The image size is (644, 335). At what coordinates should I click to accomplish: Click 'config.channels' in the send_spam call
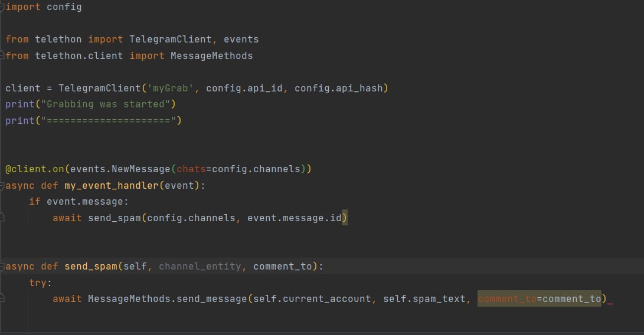[x=191, y=218]
